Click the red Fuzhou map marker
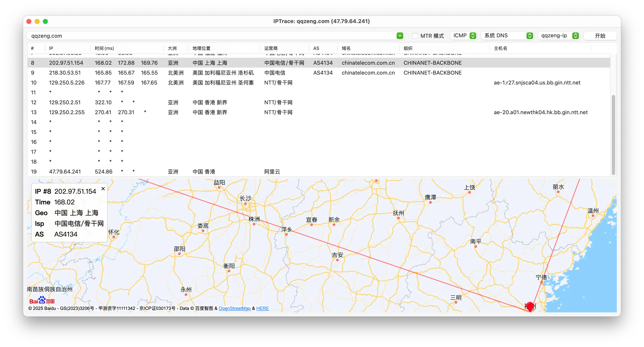This screenshot has height=347, width=644. pos(530,307)
